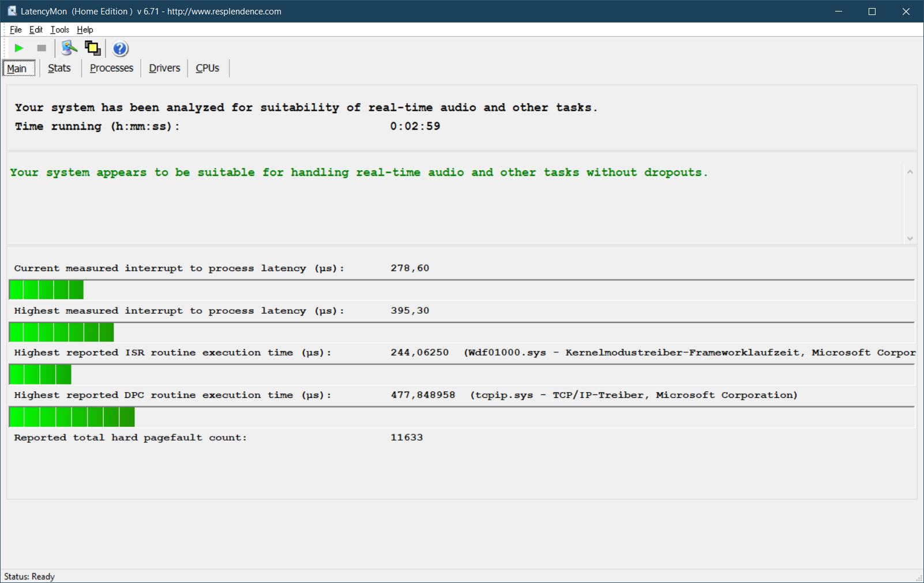Viewport: 924px width, 583px height.
Task: Maximize the LatencyMon window
Action: pyautogui.click(x=872, y=11)
